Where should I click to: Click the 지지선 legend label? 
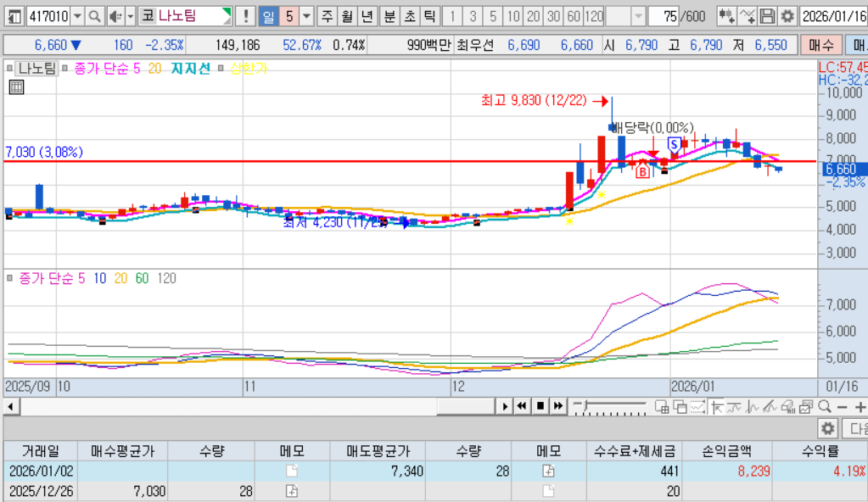(x=190, y=68)
